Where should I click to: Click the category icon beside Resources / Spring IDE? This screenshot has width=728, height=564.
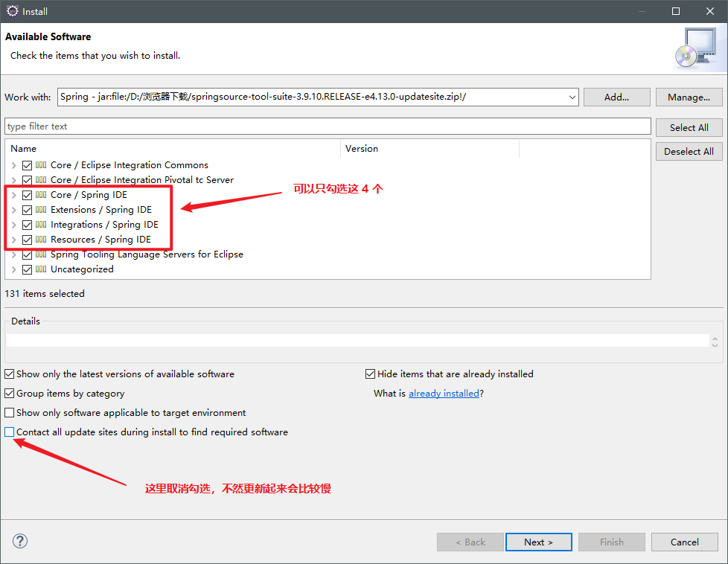click(41, 239)
